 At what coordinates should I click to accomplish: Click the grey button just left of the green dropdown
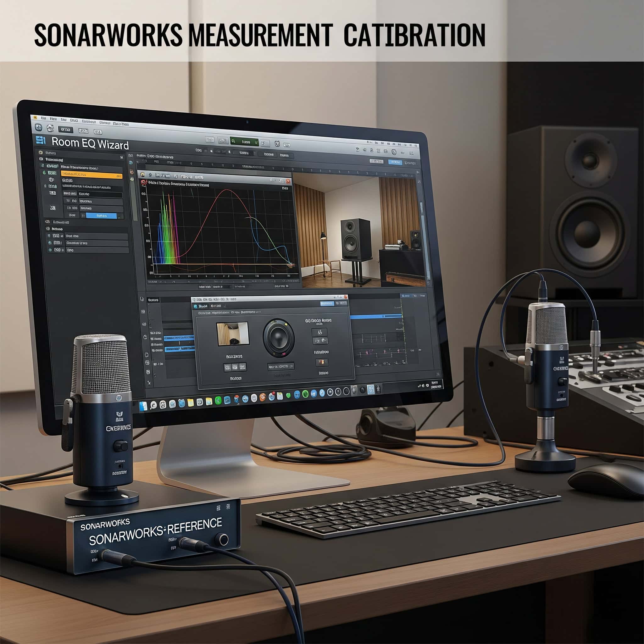222,141
